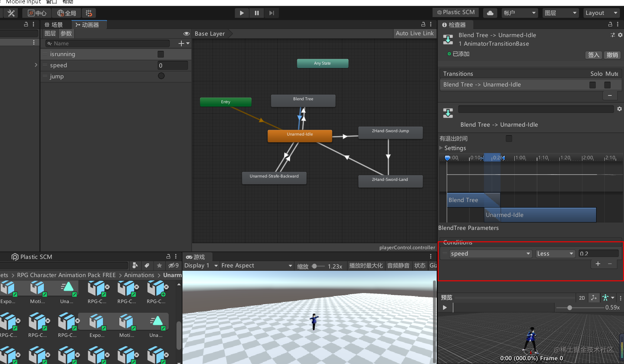Click the 撤销 revert button
This screenshot has height=364, width=624.
click(612, 55)
